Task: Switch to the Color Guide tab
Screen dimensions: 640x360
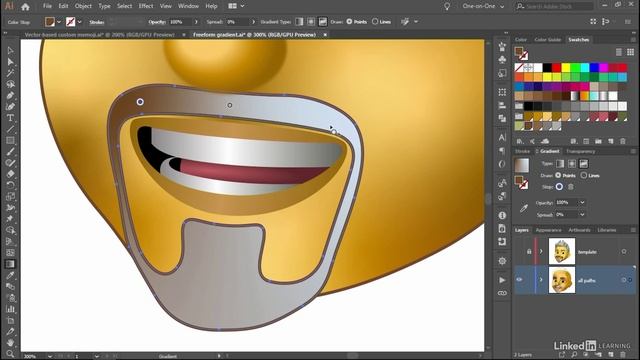Action: [547, 40]
